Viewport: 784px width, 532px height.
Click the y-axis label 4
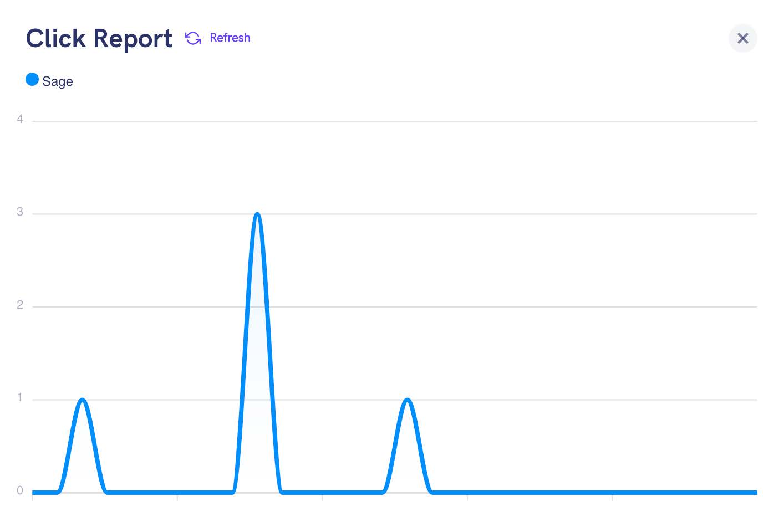click(20, 119)
